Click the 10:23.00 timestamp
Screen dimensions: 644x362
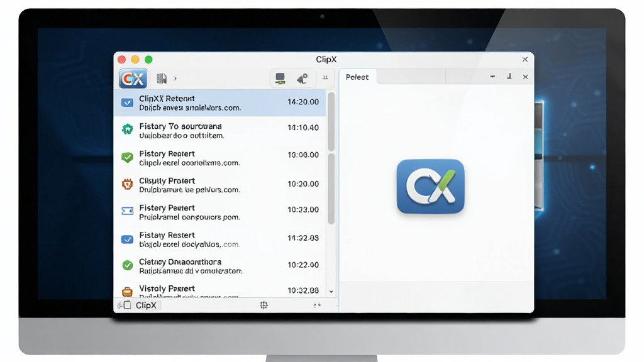(303, 209)
